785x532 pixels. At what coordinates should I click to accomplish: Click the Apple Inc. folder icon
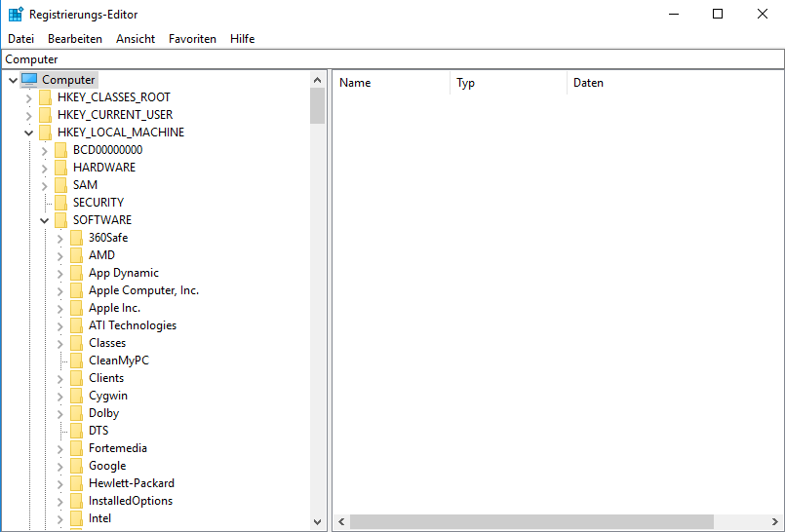76,308
